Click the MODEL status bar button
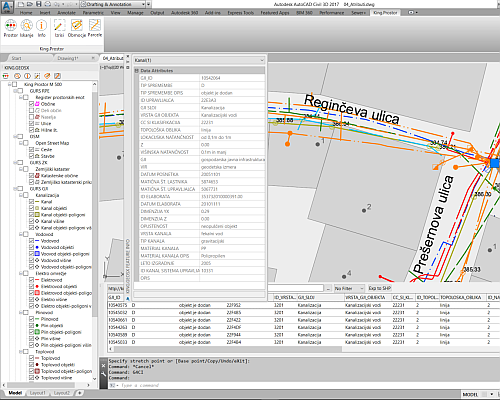Screen dimensions: 500x400 pyautogui.click(x=470, y=394)
